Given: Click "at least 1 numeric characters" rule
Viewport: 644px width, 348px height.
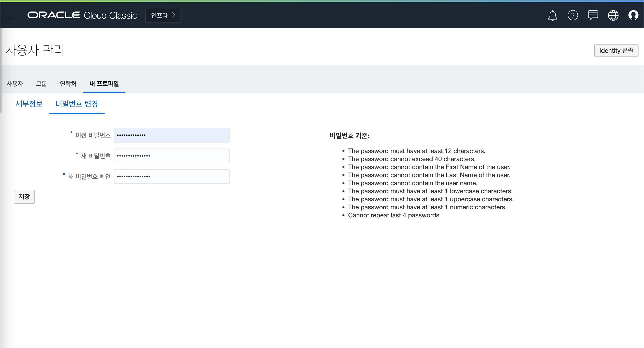Looking at the screenshot, I should coord(427,207).
